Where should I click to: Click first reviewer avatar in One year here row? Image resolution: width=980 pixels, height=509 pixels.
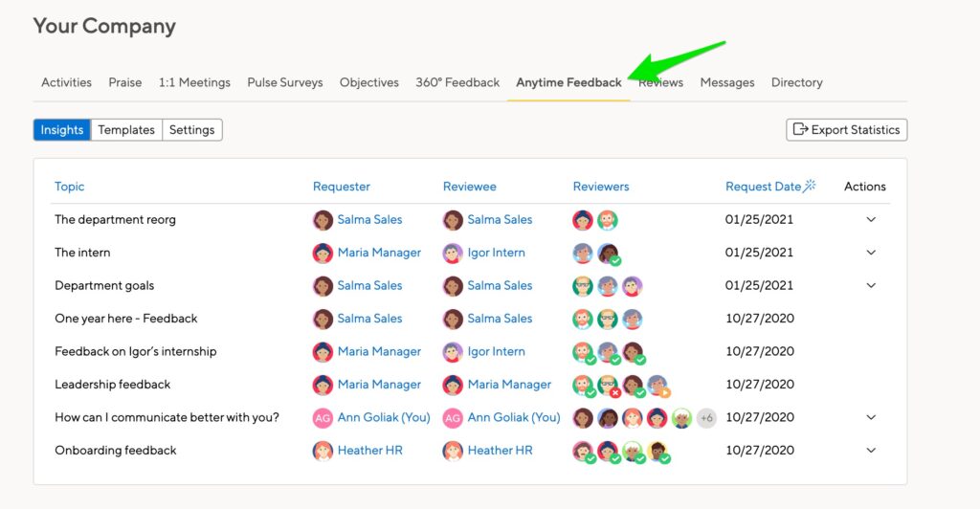click(583, 320)
